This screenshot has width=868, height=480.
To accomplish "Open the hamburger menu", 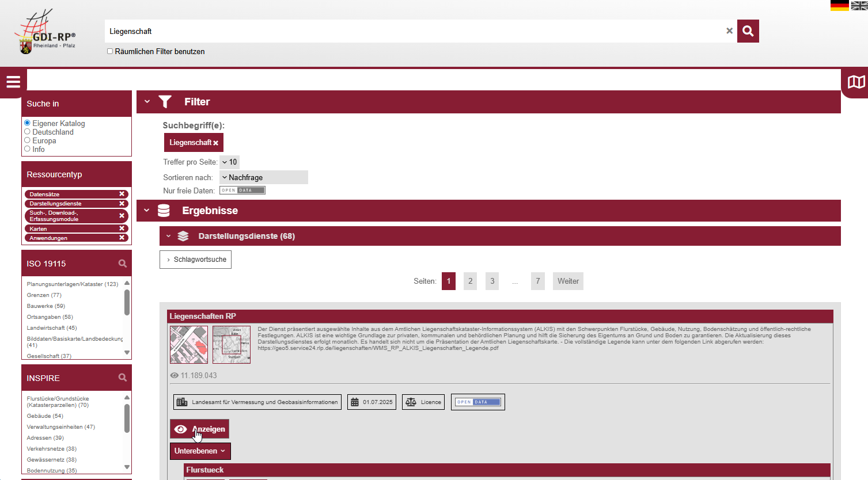I will point(13,82).
